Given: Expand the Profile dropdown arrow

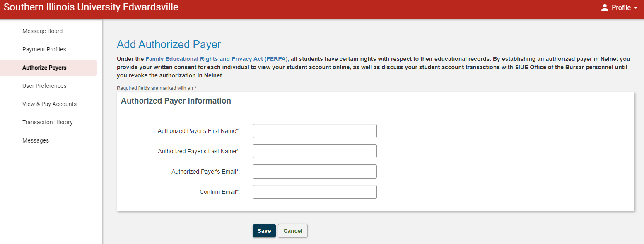Looking at the screenshot, I should click(636, 8).
